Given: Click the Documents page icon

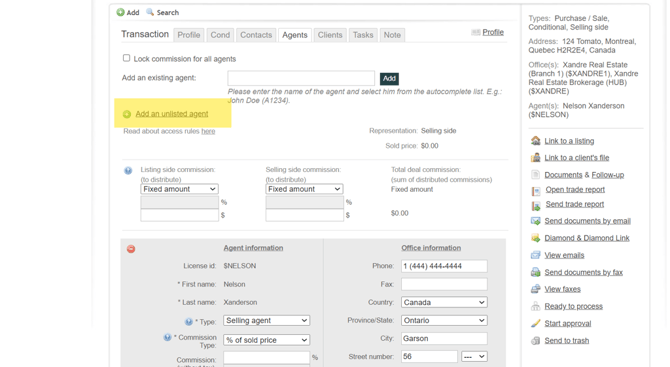Looking at the screenshot, I should click(x=535, y=174).
